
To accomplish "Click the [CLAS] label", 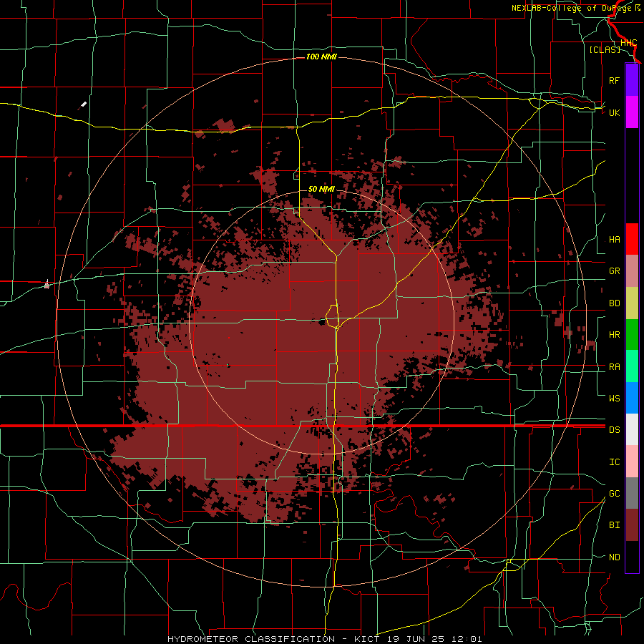I will (604, 49).
